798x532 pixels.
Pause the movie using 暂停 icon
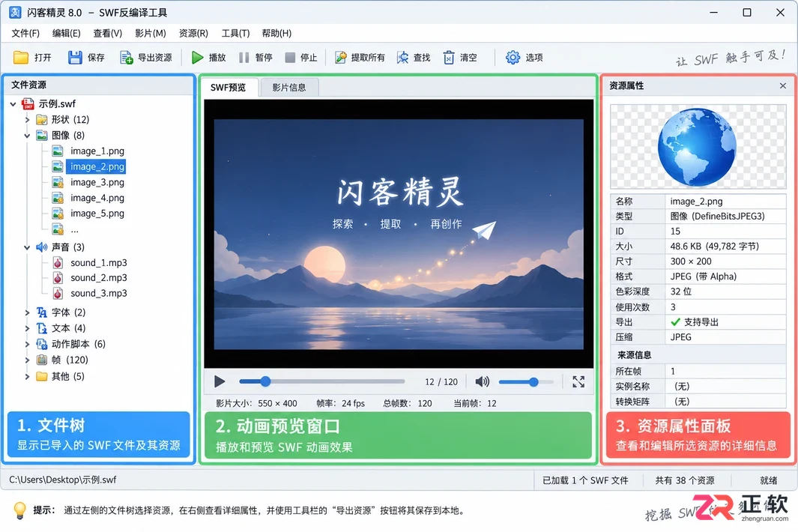pos(244,58)
